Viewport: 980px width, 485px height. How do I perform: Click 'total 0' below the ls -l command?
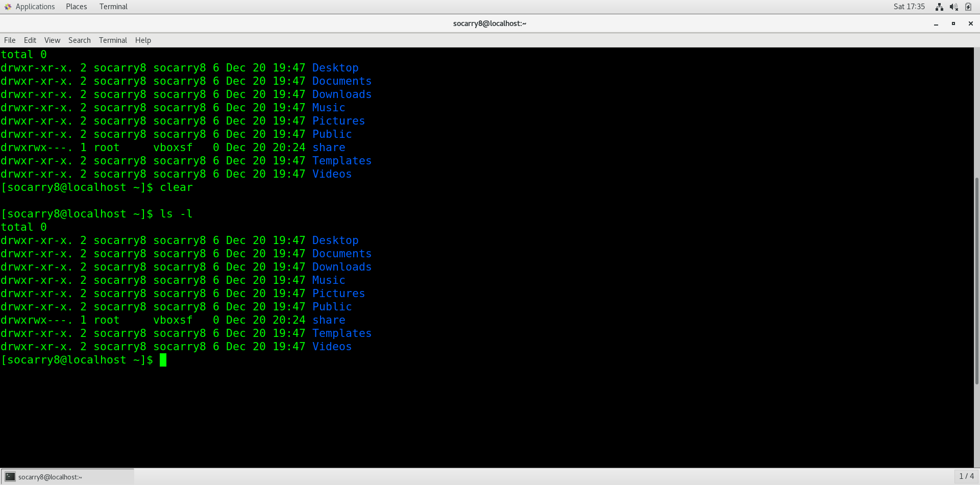[23, 227]
